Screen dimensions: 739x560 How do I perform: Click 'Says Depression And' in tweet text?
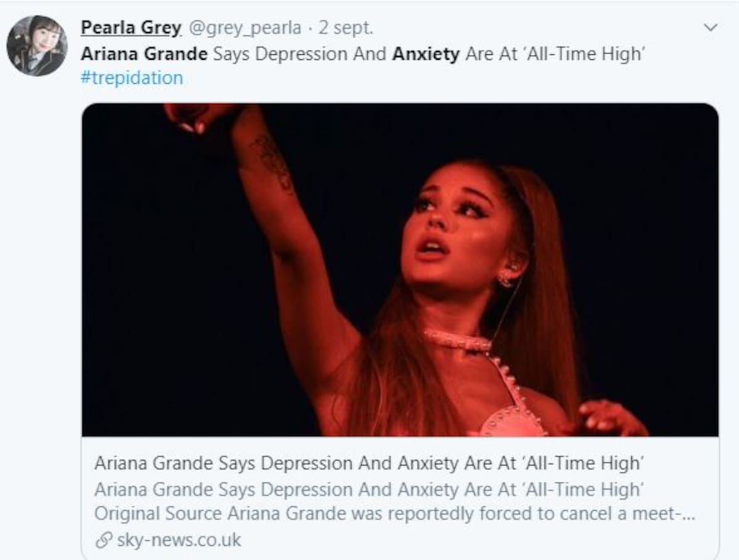coord(300,54)
